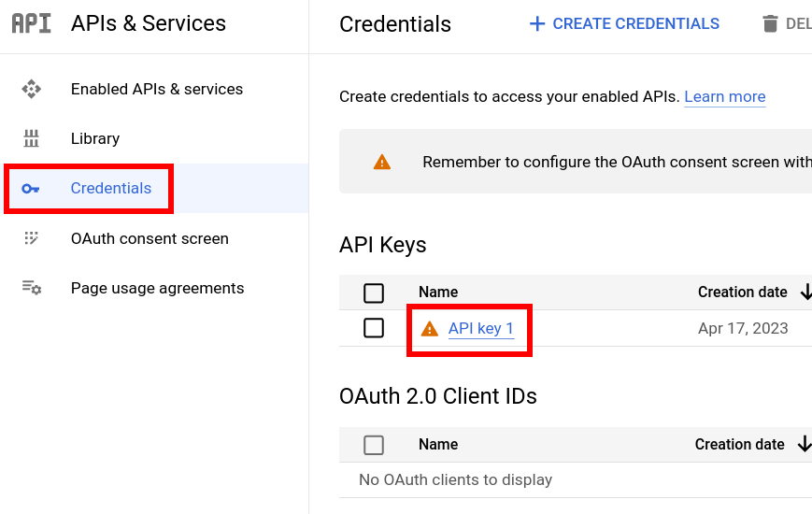
Task: Click the warning triangle beside API key 1
Action: [429, 329]
